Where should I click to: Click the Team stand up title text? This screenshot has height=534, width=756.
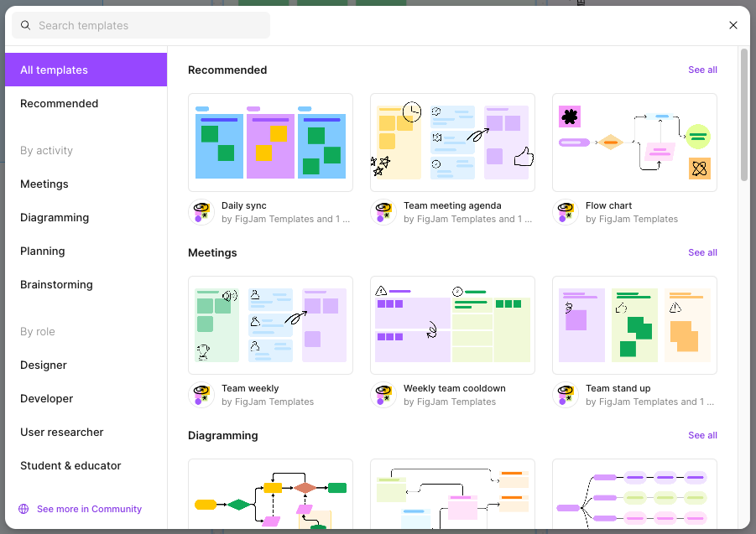618,388
